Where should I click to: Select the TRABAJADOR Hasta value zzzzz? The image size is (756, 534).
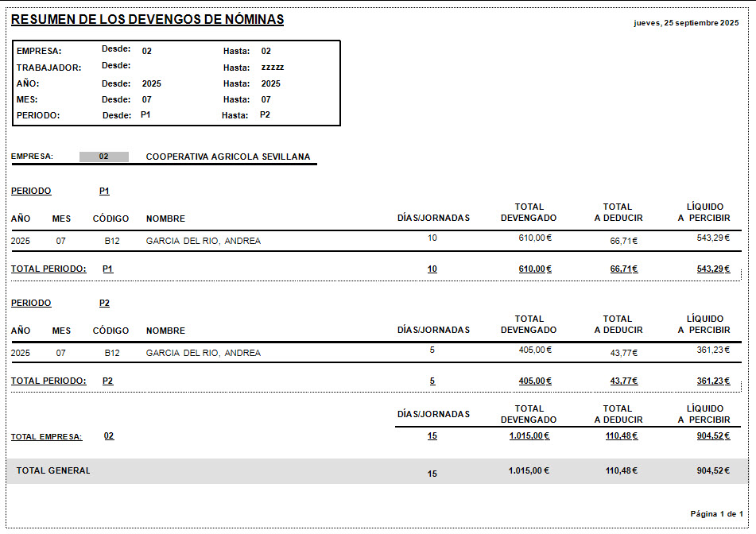click(273, 68)
